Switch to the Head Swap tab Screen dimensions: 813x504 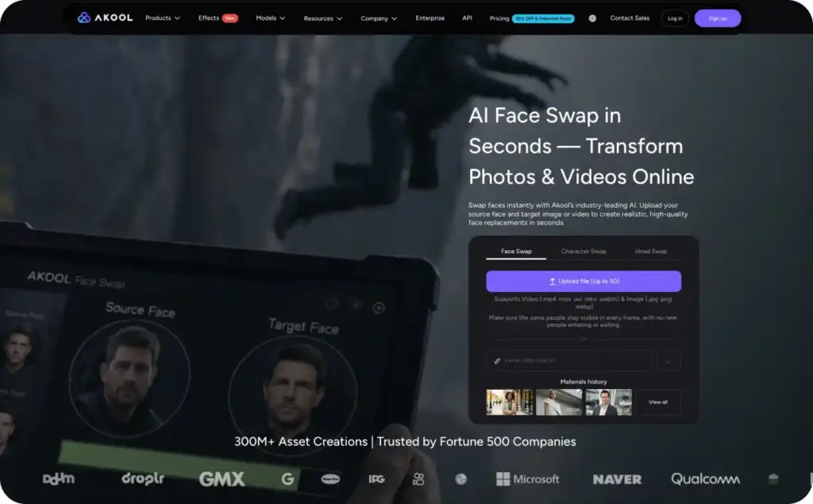point(651,252)
